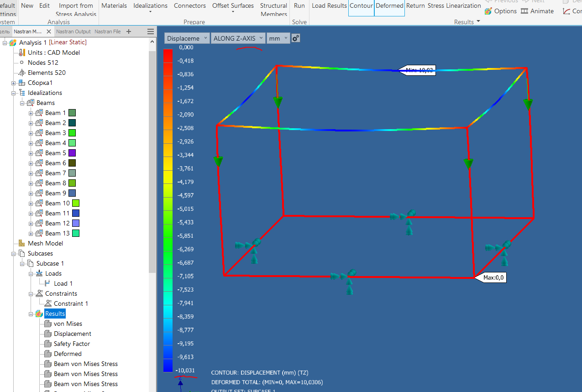Click the Animate icon
Viewport: 582px width, 392px height.
point(537,10)
